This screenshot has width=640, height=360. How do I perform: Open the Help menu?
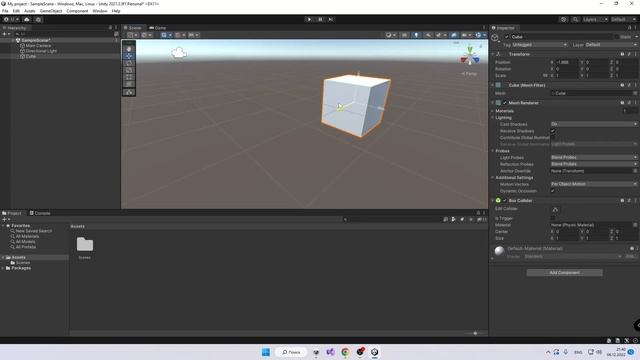click(116, 11)
